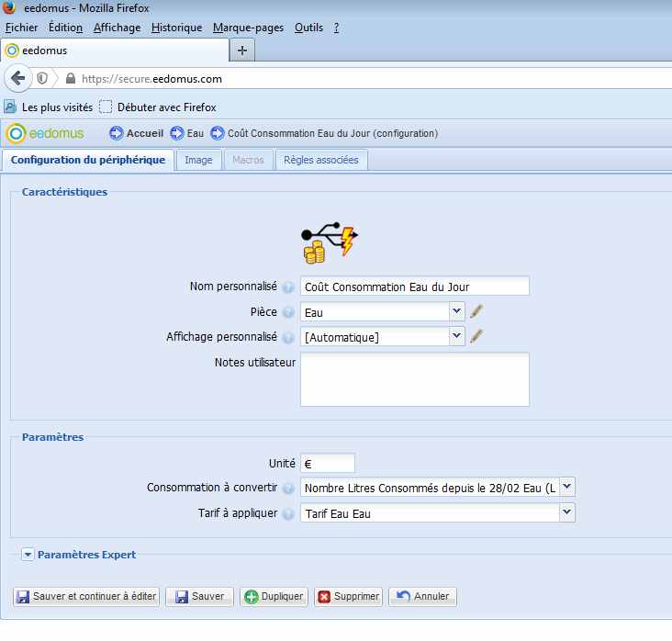672x641 pixels.
Task: Click the pencil icon beside Affichage personnalisé
Action: pos(476,337)
